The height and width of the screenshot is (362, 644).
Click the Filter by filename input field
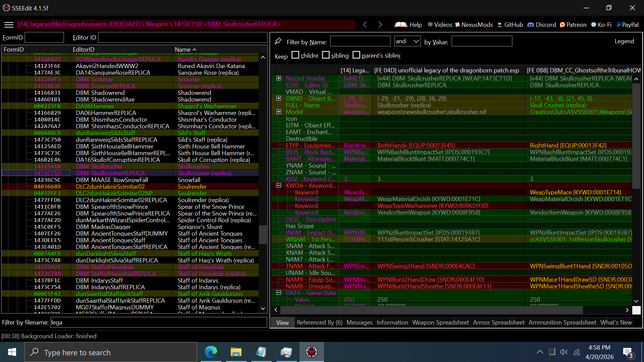(158, 322)
